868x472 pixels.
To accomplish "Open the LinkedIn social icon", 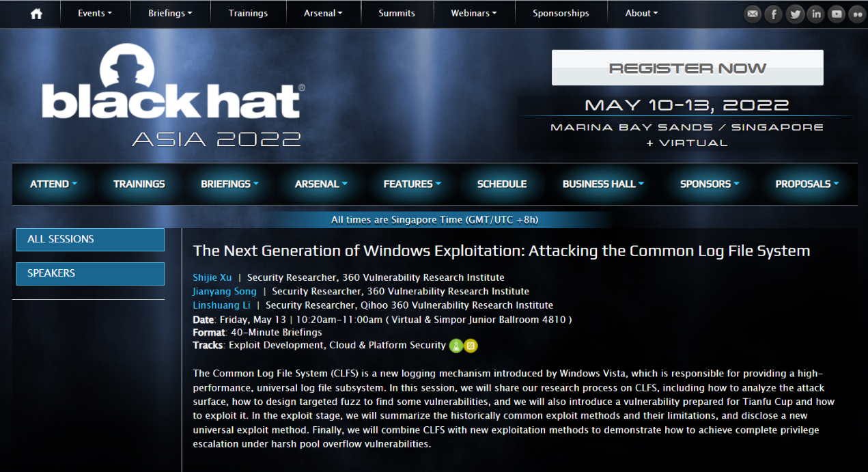I will coord(815,14).
